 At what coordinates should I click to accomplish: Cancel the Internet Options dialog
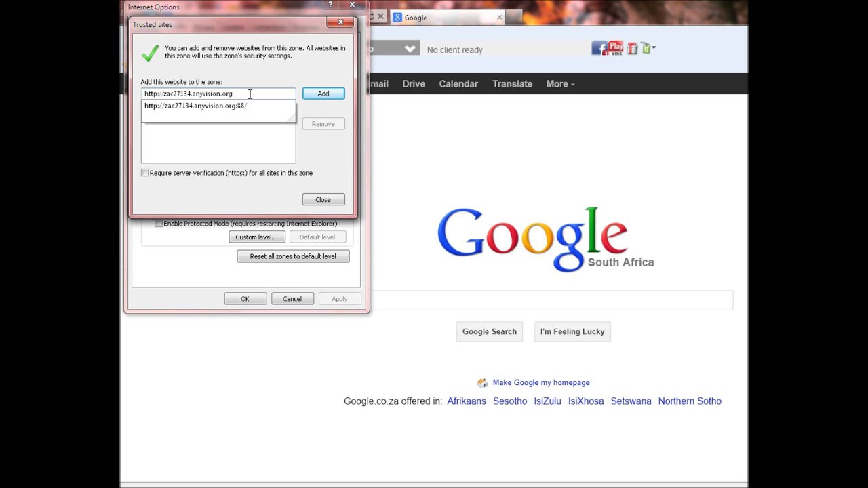[292, 298]
